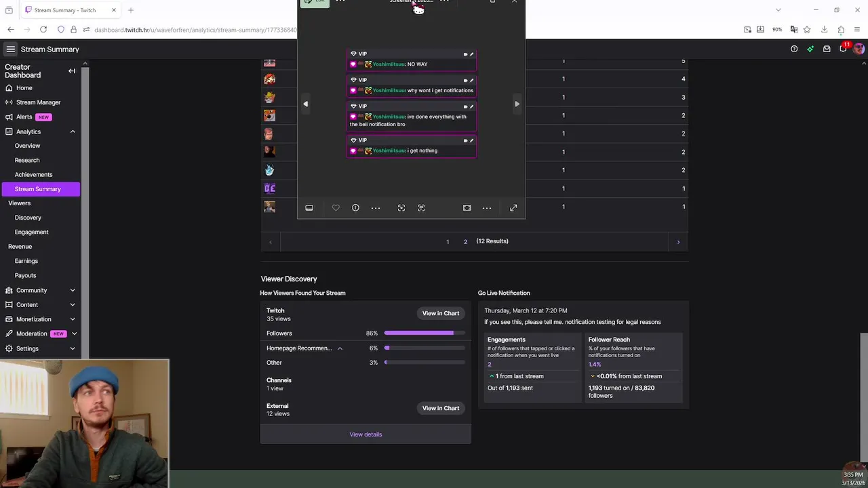The height and width of the screenshot is (488, 868).
Task: Open Stream Manager in the sidebar
Action: (x=38, y=102)
